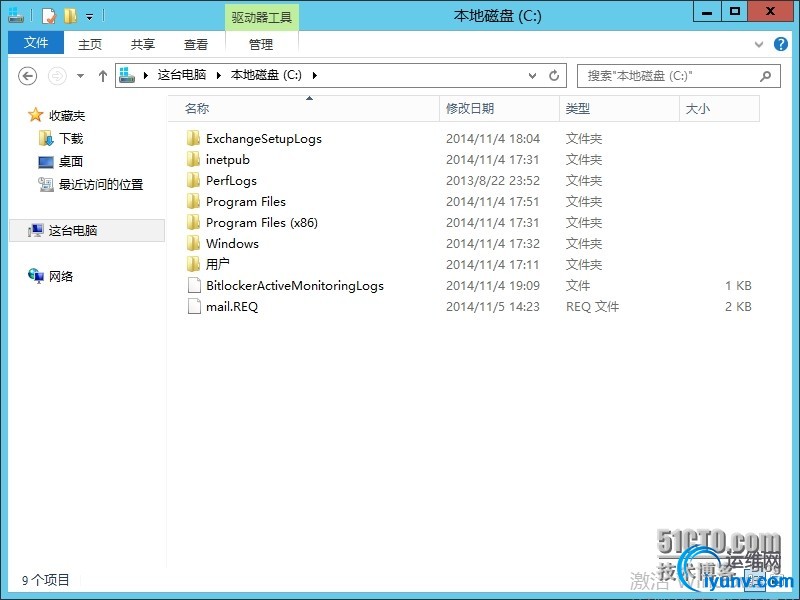Click the drive system icon in title bar

16,16
